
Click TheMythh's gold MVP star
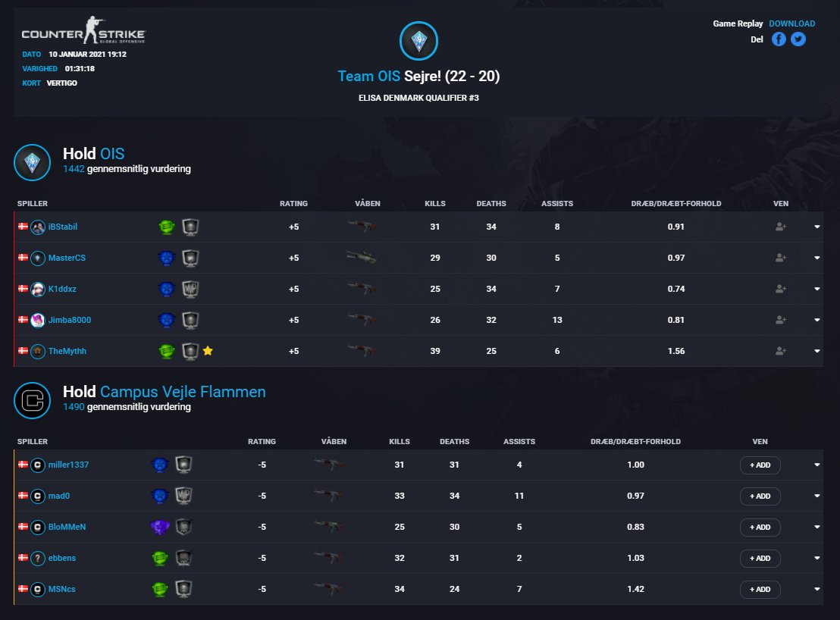[x=208, y=351]
